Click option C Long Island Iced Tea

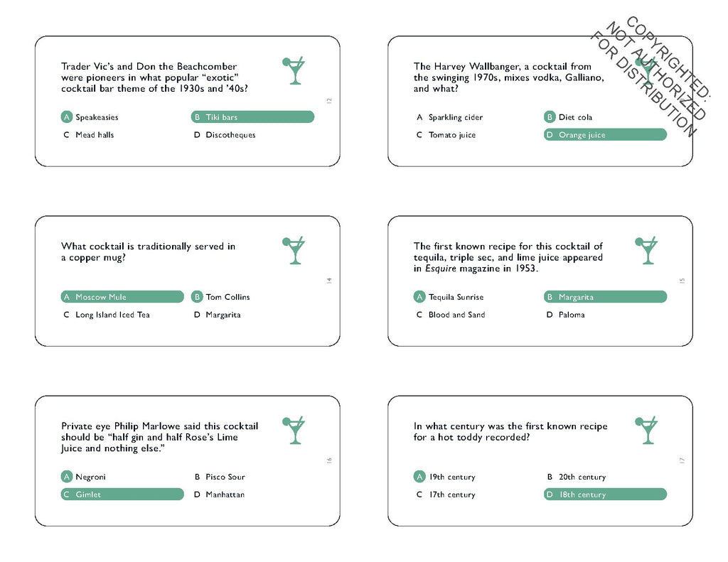(107, 315)
